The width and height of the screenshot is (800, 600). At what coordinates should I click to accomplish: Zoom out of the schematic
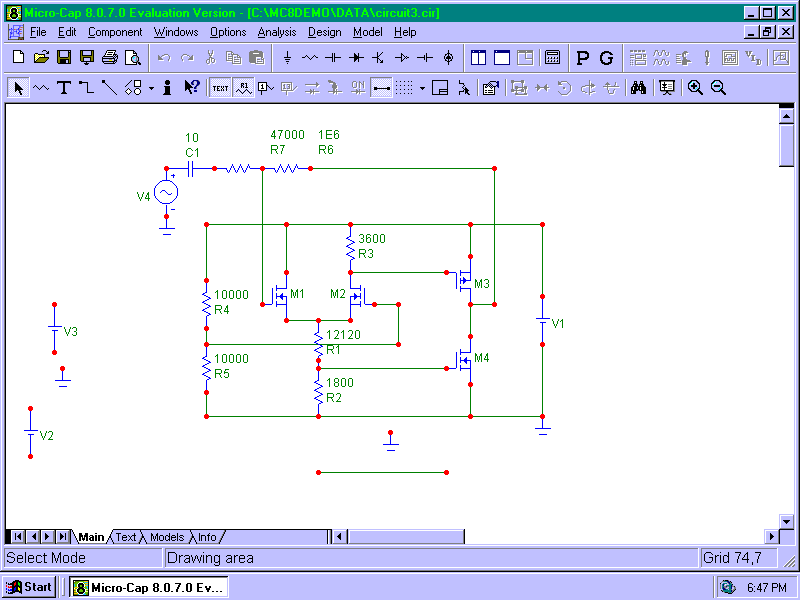click(x=718, y=88)
